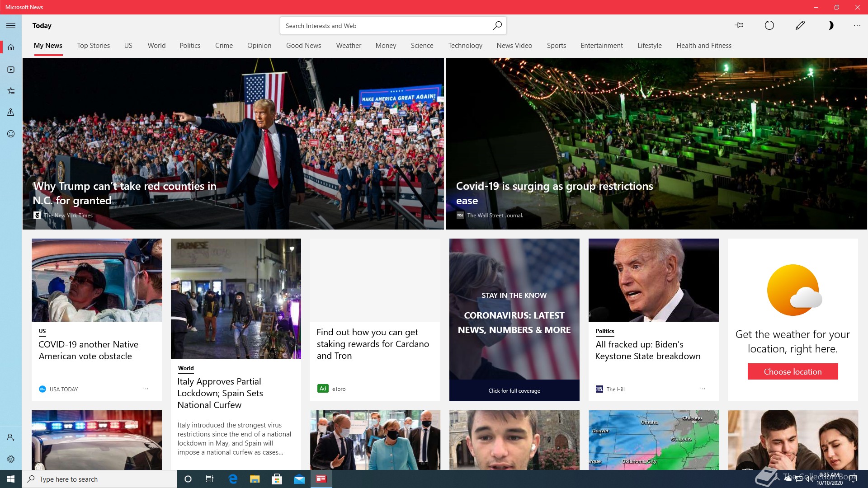This screenshot has width=868, height=488.
Task: Open Why Trump red counties headline
Action: point(124,193)
